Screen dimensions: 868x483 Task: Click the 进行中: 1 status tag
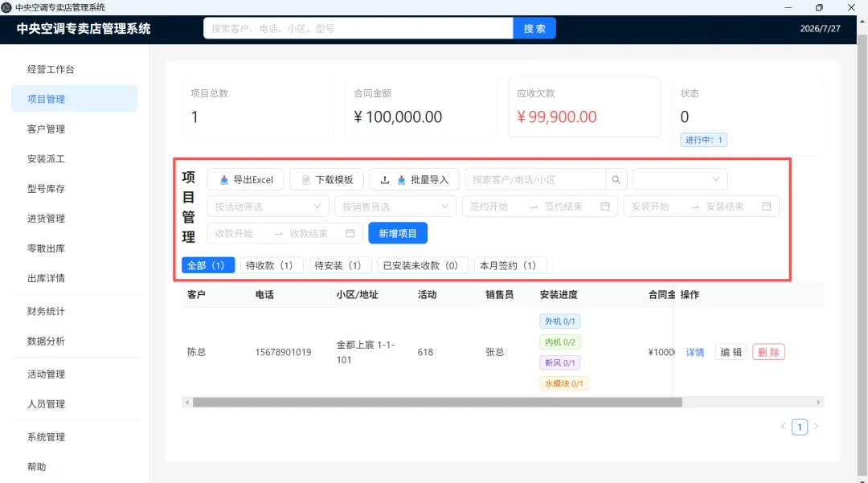click(x=703, y=140)
